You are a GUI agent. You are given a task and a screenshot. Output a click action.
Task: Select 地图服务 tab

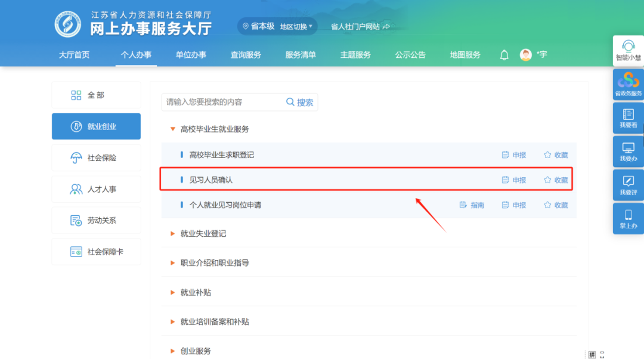tap(465, 55)
